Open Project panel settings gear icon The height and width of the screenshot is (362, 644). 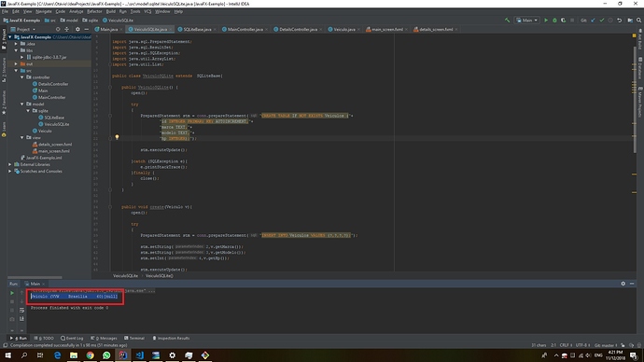pos(77,29)
